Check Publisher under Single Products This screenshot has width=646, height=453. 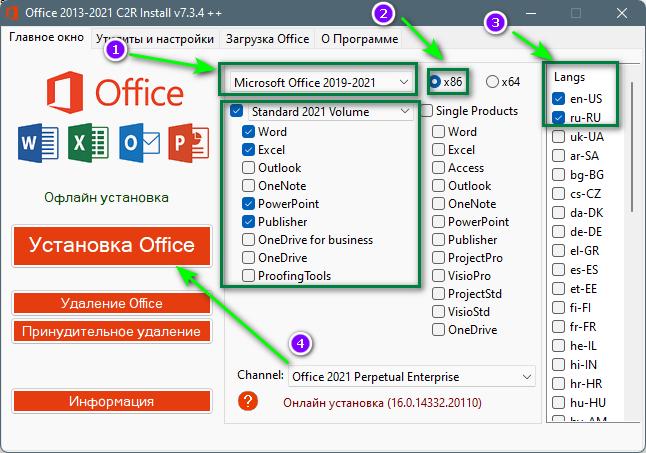438,240
